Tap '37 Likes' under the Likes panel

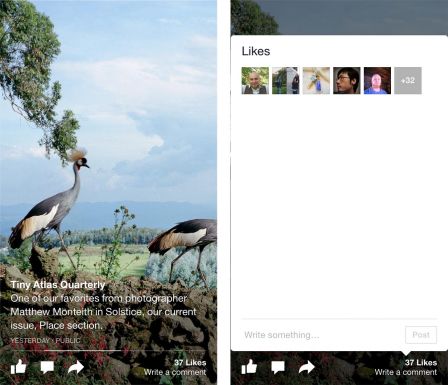(421, 363)
